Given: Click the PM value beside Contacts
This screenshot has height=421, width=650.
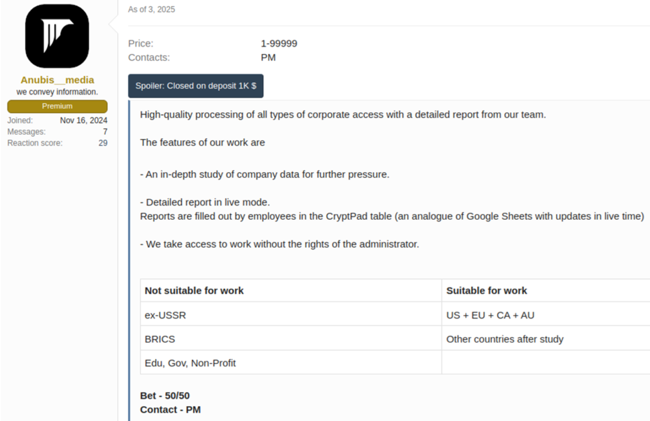Looking at the screenshot, I should (x=268, y=58).
